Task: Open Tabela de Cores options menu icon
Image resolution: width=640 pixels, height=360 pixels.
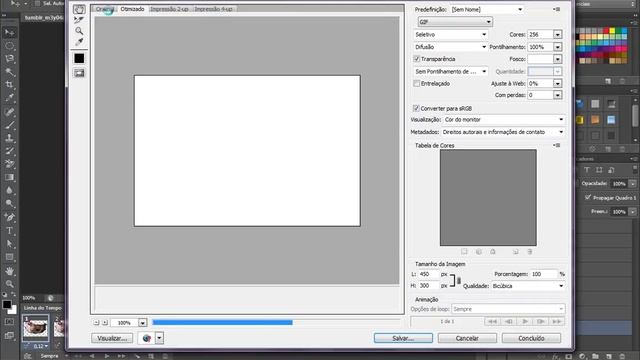Action: click(x=557, y=145)
